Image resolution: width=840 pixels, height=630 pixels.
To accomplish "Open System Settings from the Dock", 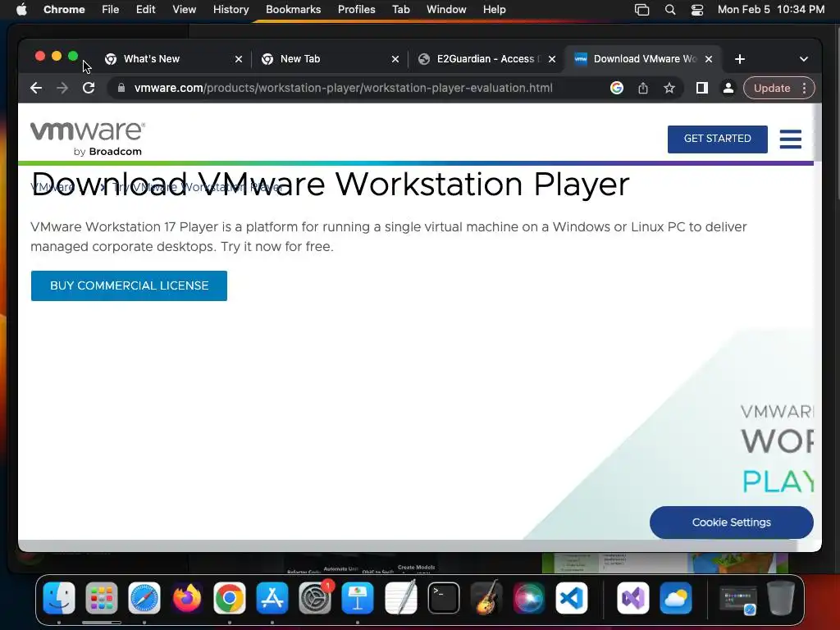I will [x=315, y=598].
